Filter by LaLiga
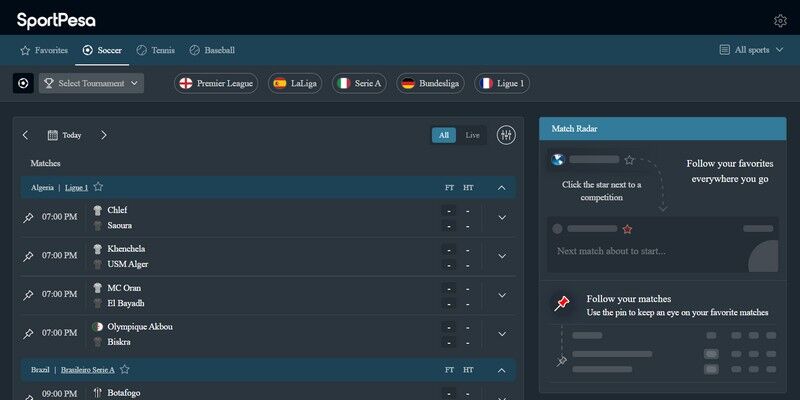This screenshot has height=400, width=800. 295,83
